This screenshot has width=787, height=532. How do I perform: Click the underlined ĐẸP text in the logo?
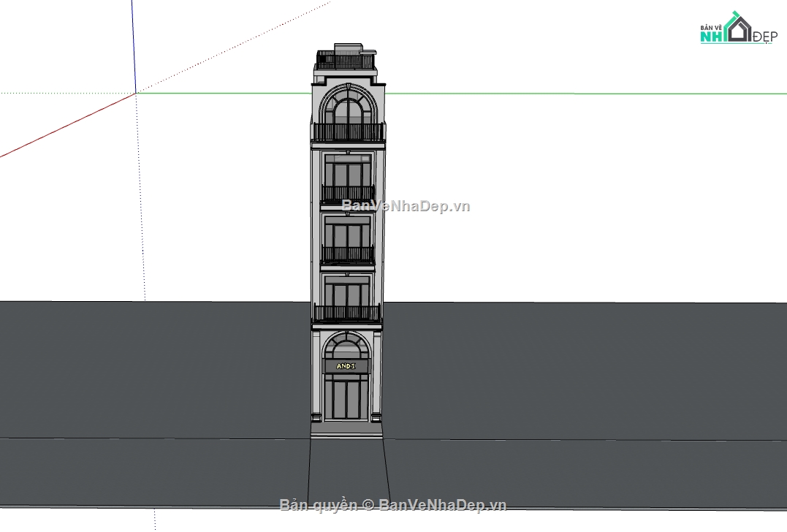tap(766, 36)
